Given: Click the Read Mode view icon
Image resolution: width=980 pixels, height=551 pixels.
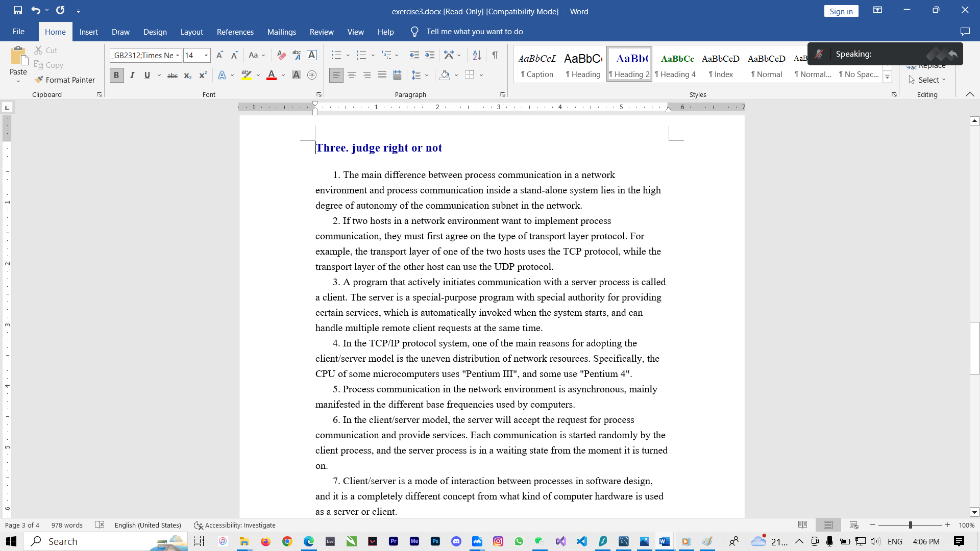Looking at the screenshot, I should pos(803,525).
